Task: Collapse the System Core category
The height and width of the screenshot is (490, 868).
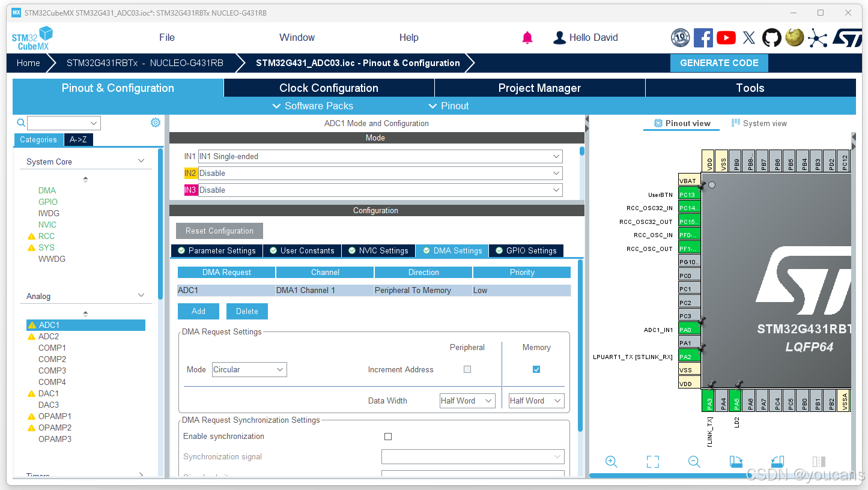Action: [141, 161]
